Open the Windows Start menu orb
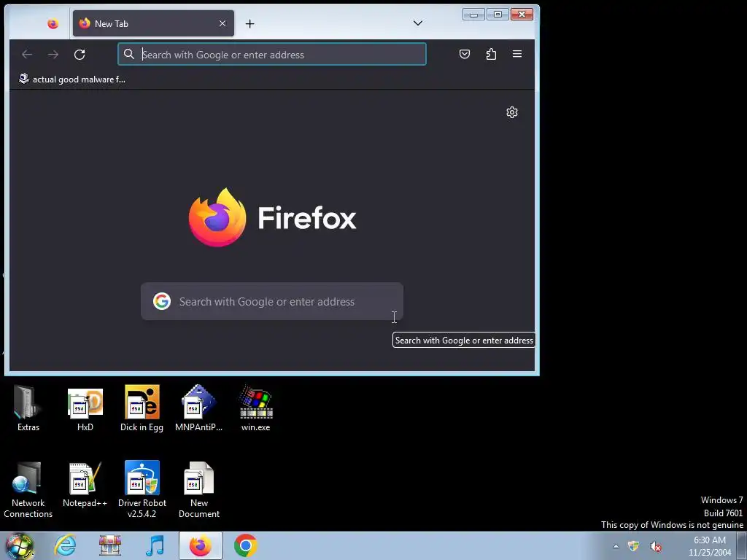This screenshot has width=747, height=560. (x=19, y=545)
